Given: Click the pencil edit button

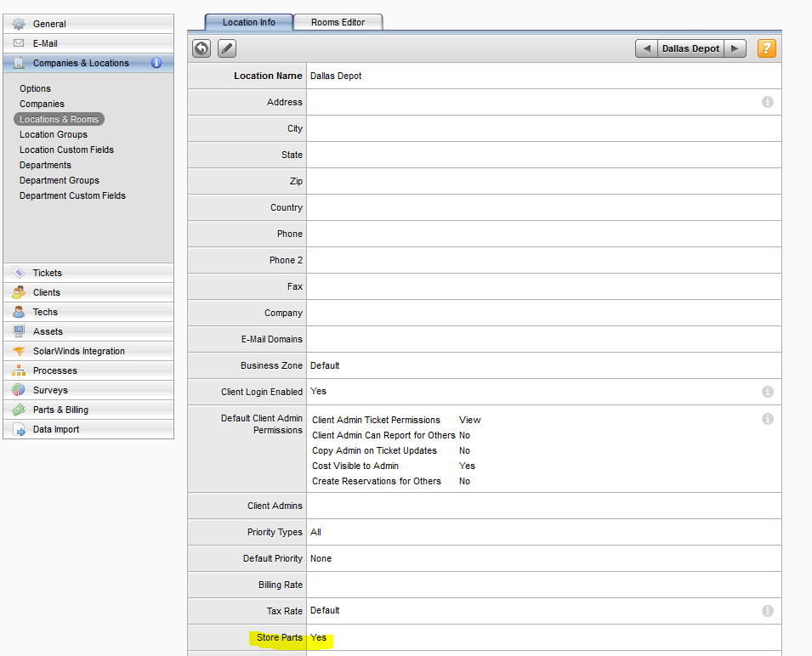Looking at the screenshot, I should point(227,48).
